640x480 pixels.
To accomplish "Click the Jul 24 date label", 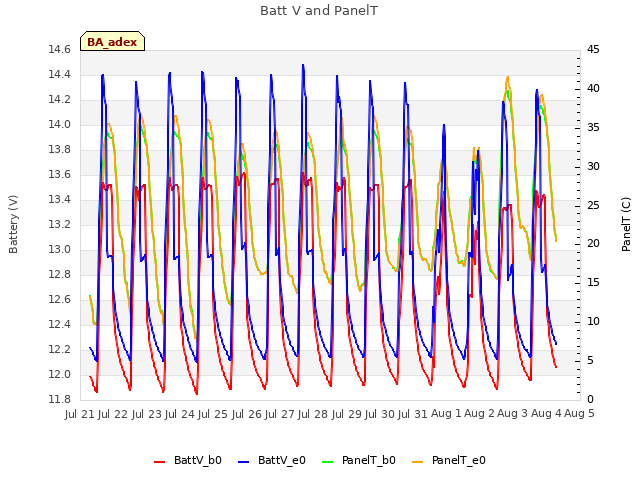I will (180, 414).
